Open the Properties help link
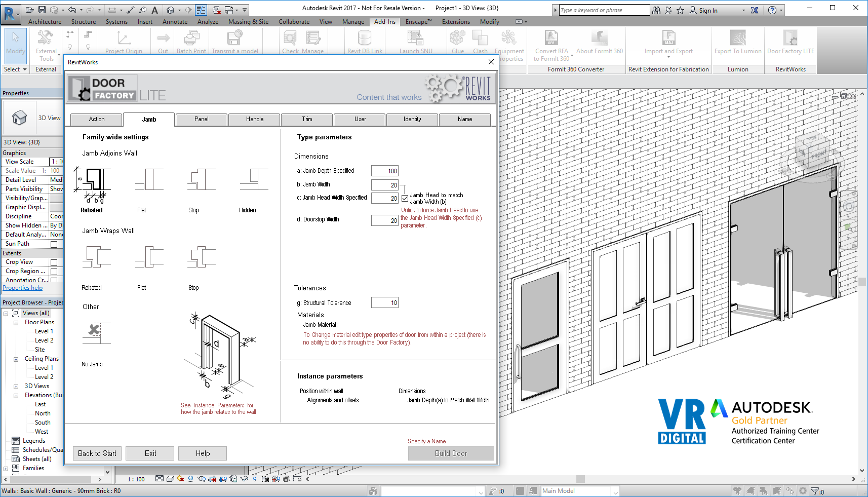868x497 pixels. [x=23, y=288]
